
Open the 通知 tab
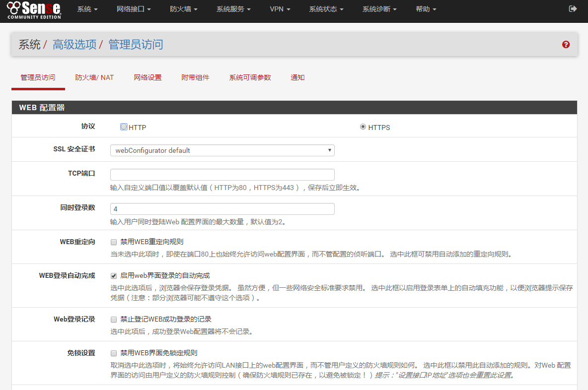[x=297, y=78]
